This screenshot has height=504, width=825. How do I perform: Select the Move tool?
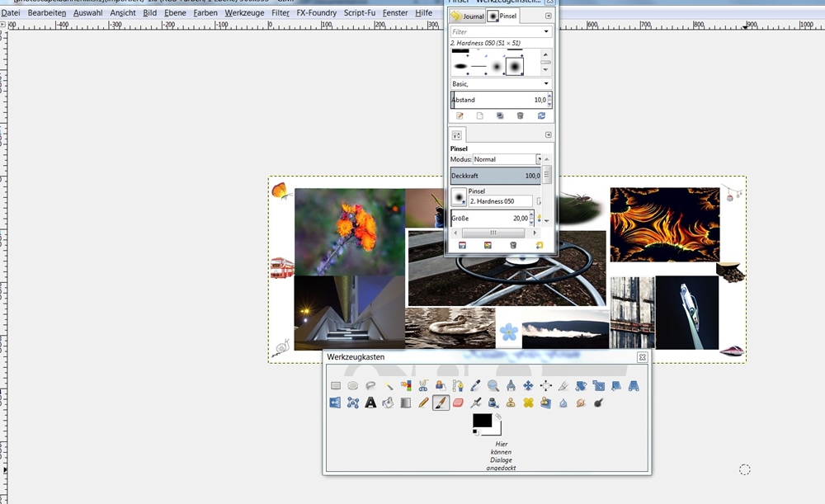[x=528, y=385]
